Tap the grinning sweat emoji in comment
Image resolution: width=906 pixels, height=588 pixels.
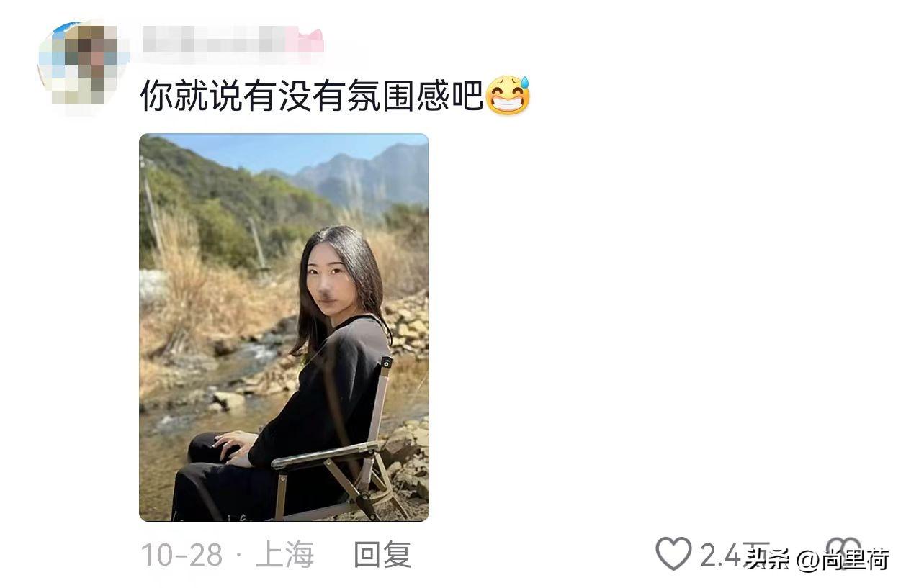coord(508,96)
